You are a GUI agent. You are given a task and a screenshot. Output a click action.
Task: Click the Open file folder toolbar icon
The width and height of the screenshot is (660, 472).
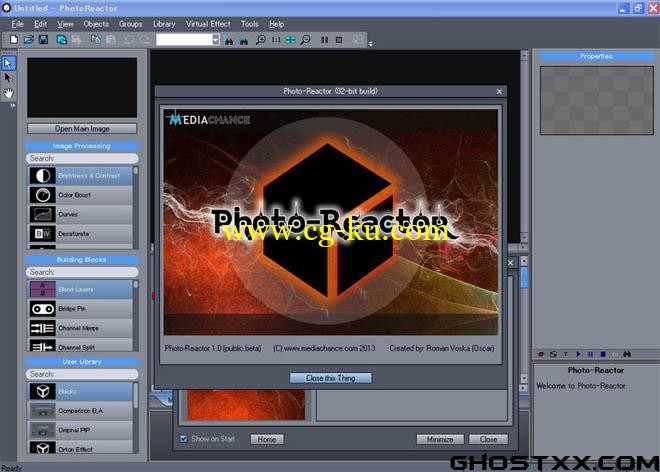(x=28, y=40)
